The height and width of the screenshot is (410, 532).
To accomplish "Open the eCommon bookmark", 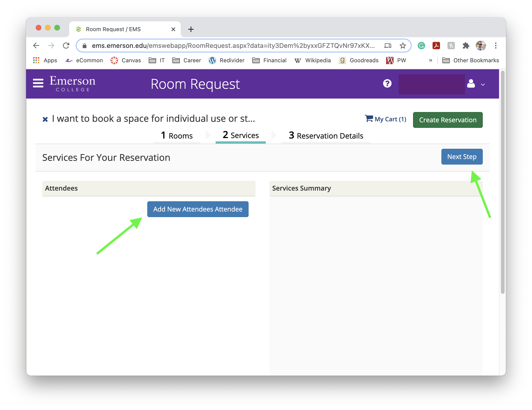I will (x=84, y=60).
